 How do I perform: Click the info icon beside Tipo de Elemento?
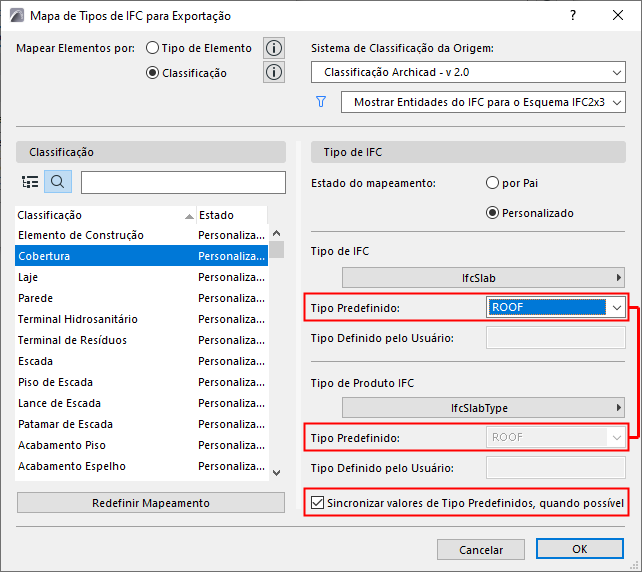click(274, 48)
